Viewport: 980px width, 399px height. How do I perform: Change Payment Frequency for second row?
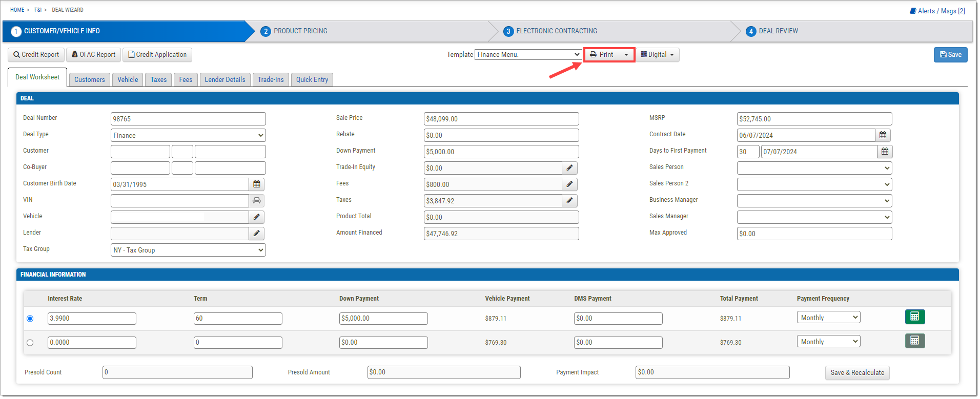(x=828, y=342)
